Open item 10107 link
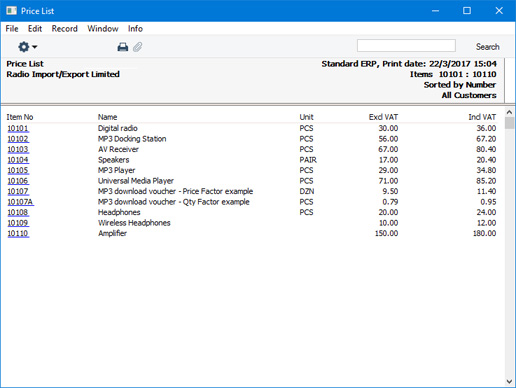The image size is (516, 388). 18,191
